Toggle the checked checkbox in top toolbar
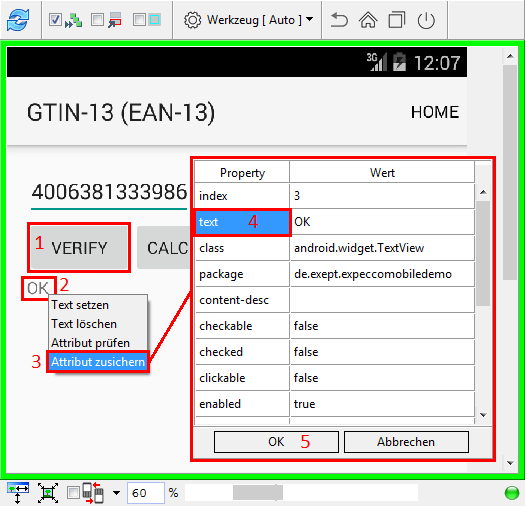Viewport: 525px width, 506px height. (55, 20)
